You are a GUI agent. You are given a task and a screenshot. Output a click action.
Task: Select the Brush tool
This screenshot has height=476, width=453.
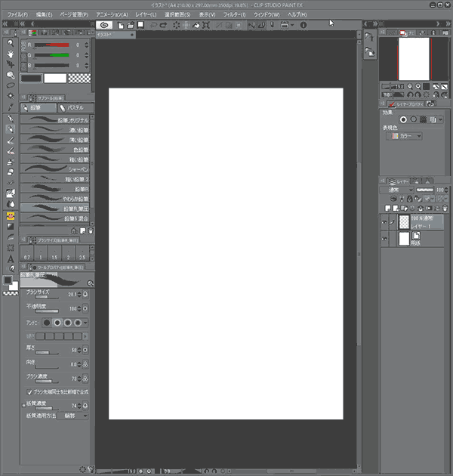[x=11, y=140]
